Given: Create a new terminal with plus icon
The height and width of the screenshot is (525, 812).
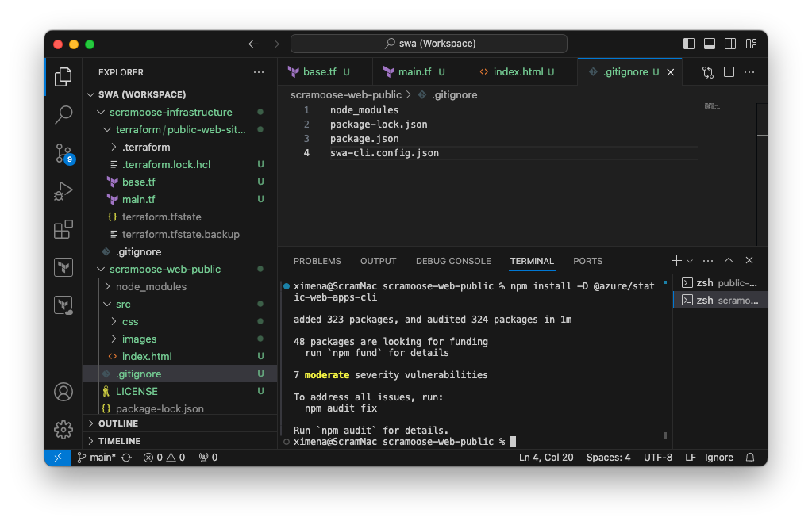Looking at the screenshot, I should (x=676, y=261).
